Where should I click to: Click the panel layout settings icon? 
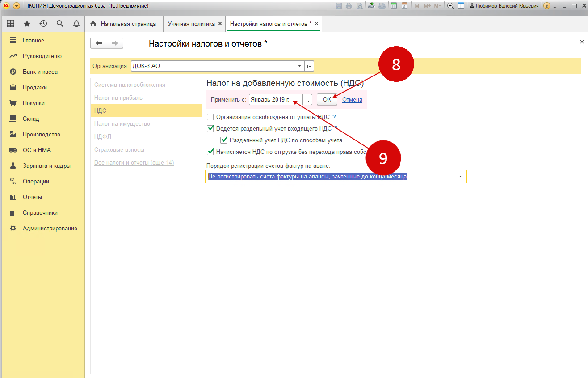[x=461, y=6]
